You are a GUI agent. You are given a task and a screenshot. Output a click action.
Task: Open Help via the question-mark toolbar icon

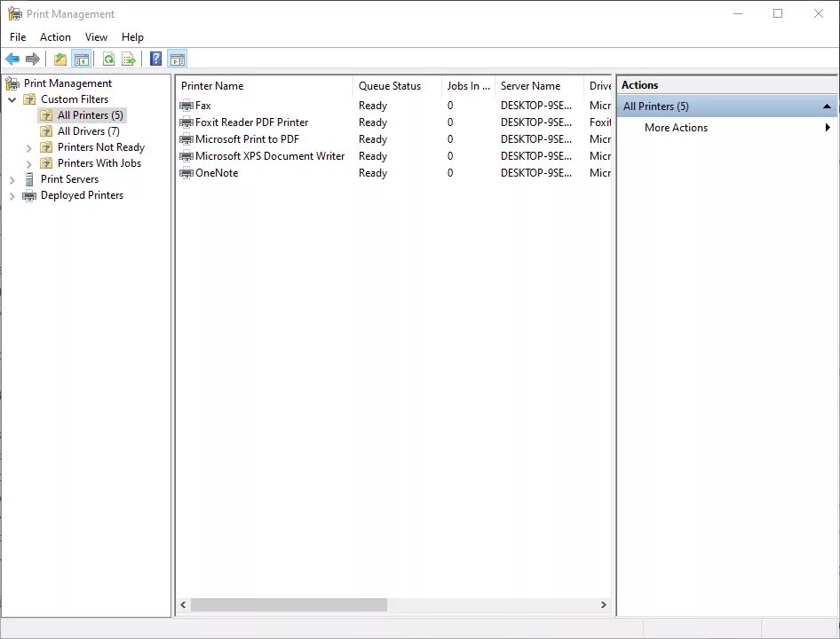coord(155,59)
